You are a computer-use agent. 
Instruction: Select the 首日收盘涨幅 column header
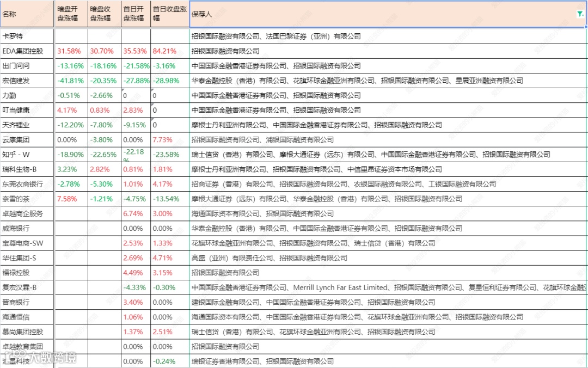coord(170,14)
